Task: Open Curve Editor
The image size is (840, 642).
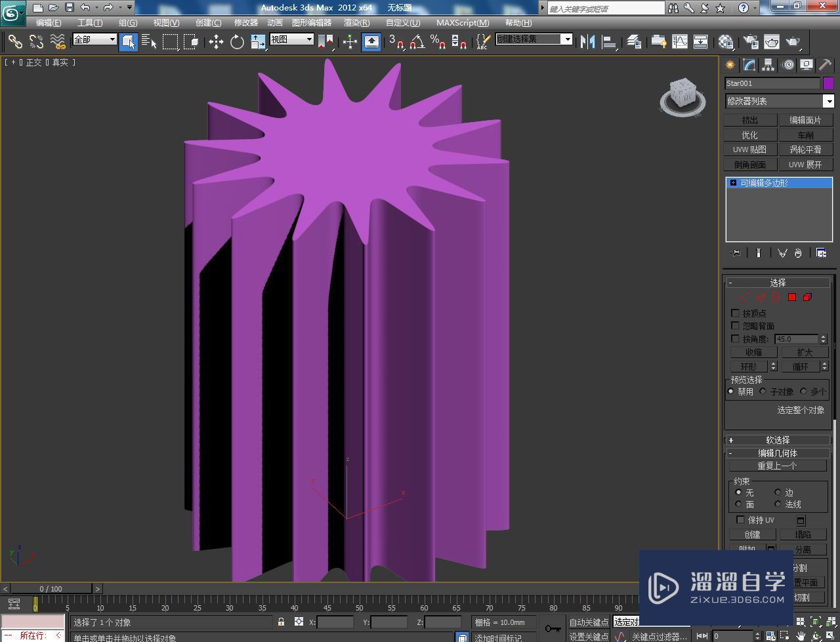Action: click(679, 42)
